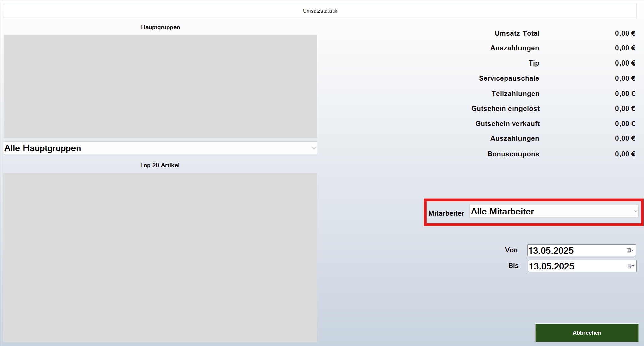Click the Mitarbeiter field label
This screenshot has width=644, height=346.
point(446,213)
